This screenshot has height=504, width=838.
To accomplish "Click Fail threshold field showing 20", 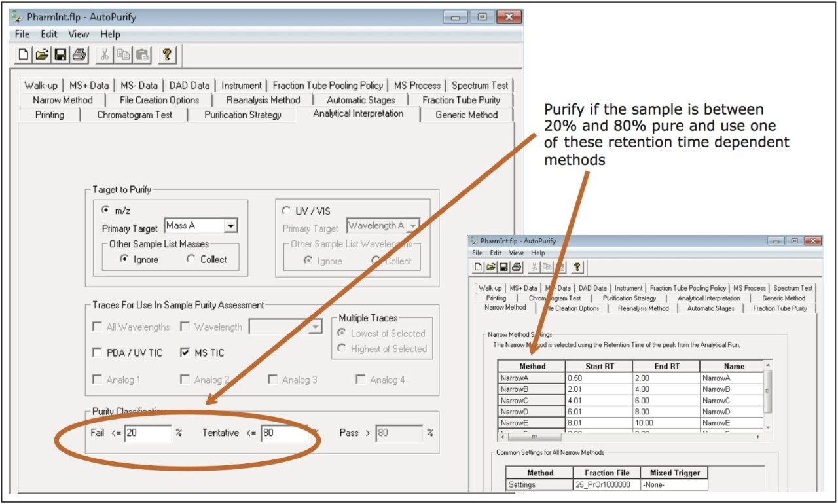I will point(147,433).
